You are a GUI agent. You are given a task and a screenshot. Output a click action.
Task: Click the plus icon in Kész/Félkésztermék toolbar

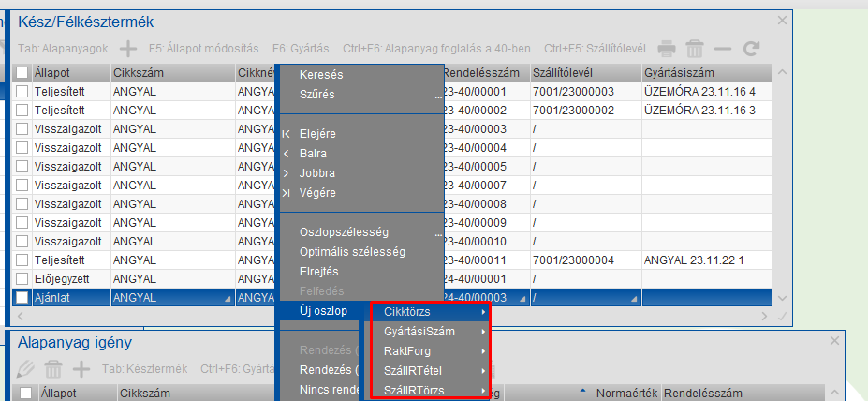point(128,49)
